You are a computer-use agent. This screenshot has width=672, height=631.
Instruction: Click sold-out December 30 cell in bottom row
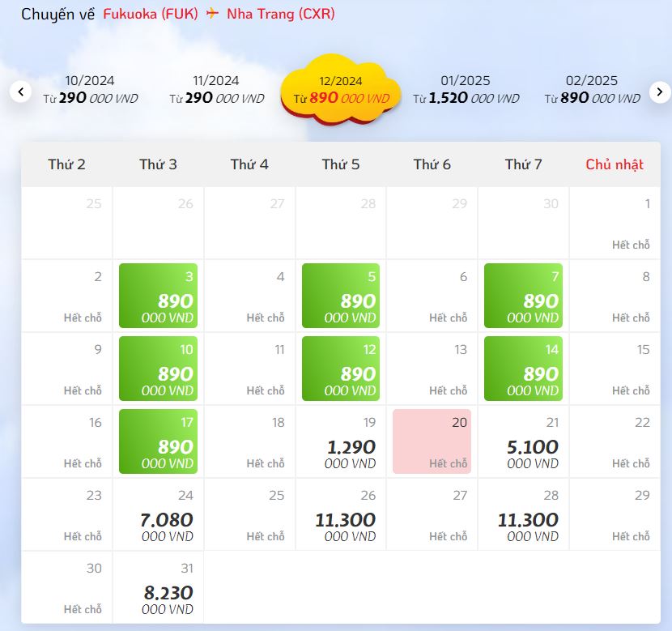[x=67, y=587]
